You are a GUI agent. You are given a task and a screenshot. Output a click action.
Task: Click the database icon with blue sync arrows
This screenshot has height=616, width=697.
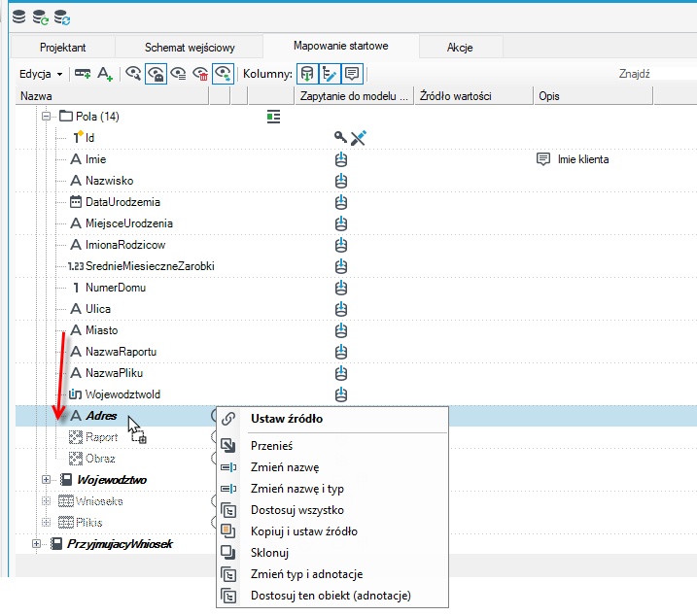pos(62,17)
